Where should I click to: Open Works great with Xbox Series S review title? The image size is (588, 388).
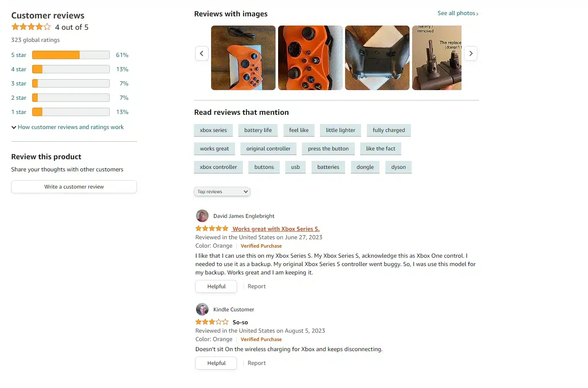click(x=276, y=229)
